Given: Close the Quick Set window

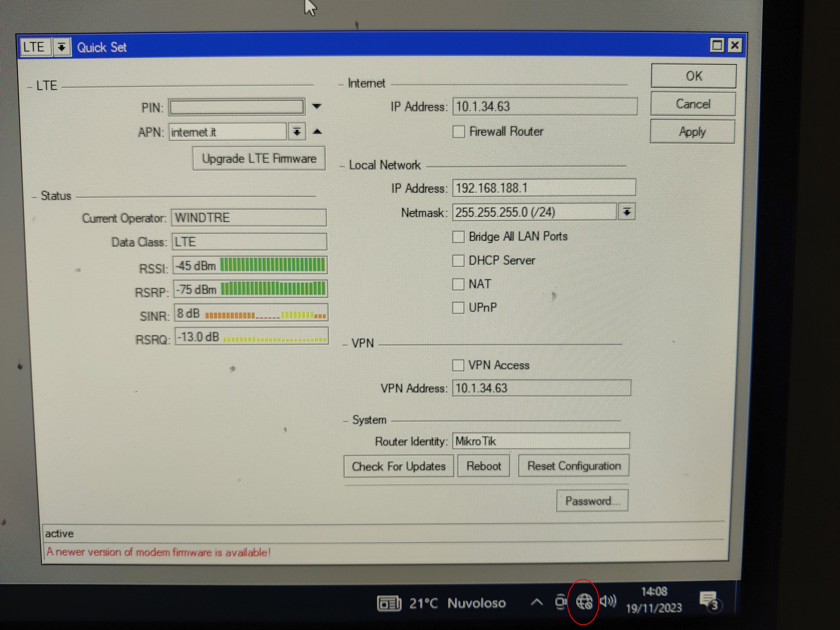Looking at the screenshot, I should [x=735, y=46].
